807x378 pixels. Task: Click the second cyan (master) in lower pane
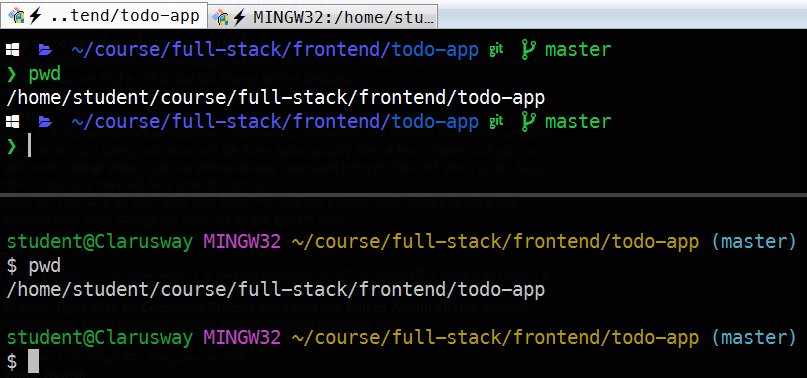753,338
